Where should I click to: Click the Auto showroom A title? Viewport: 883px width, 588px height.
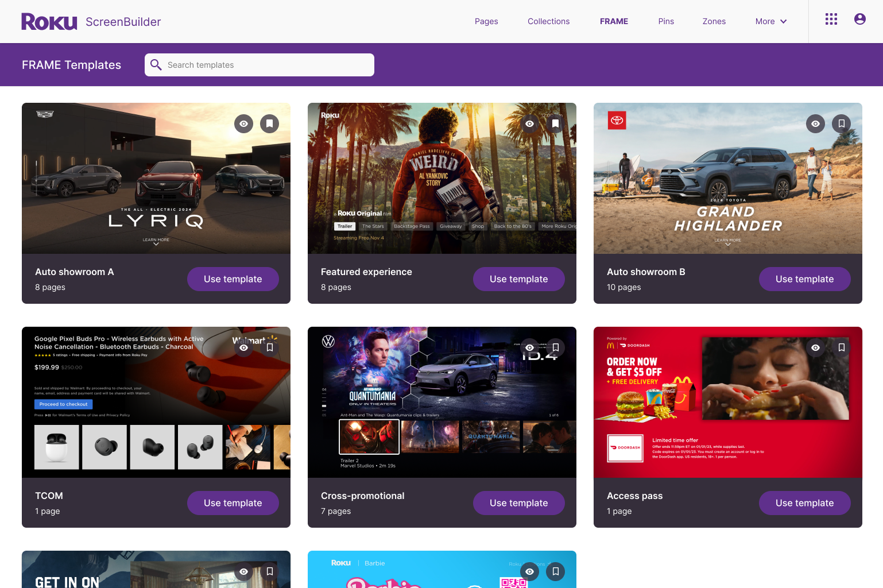75,272
